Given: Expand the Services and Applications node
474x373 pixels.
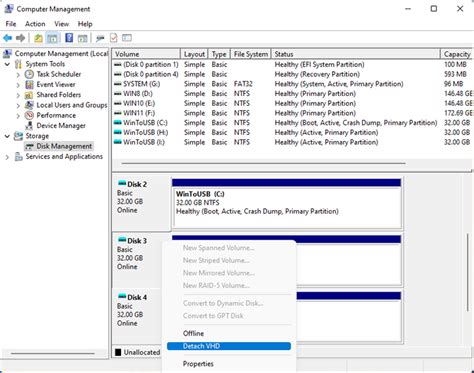Looking at the screenshot, I should [7, 157].
